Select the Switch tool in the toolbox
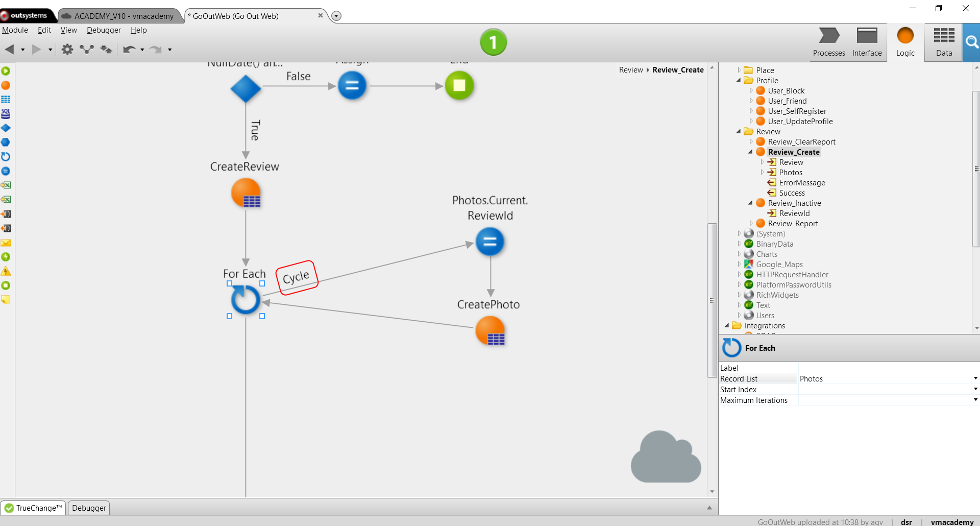 (x=6, y=142)
